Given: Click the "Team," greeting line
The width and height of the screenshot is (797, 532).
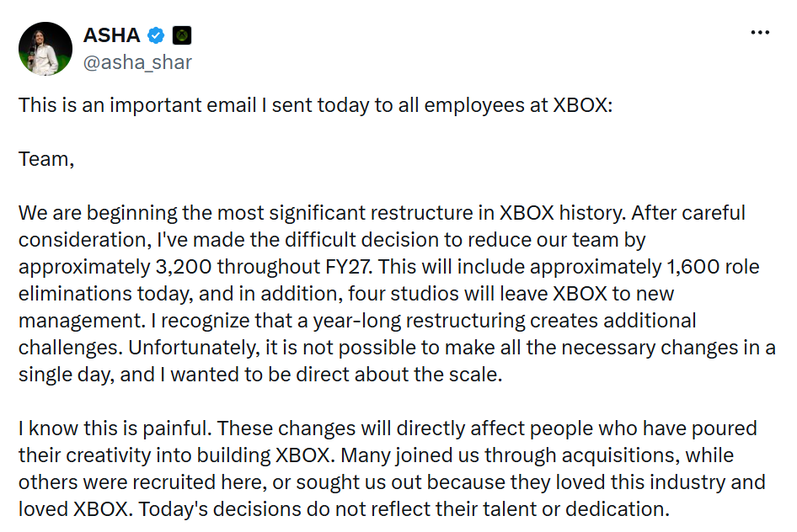Looking at the screenshot, I should pyautogui.click(x=46, y=159).
